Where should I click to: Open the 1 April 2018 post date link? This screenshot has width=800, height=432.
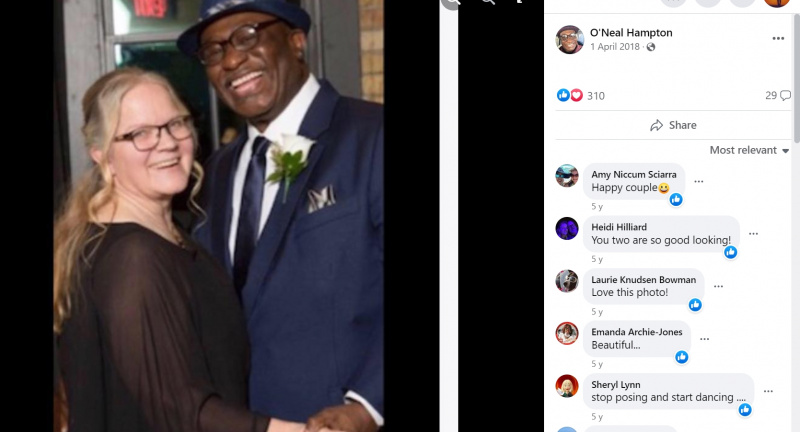coord(615,46)
